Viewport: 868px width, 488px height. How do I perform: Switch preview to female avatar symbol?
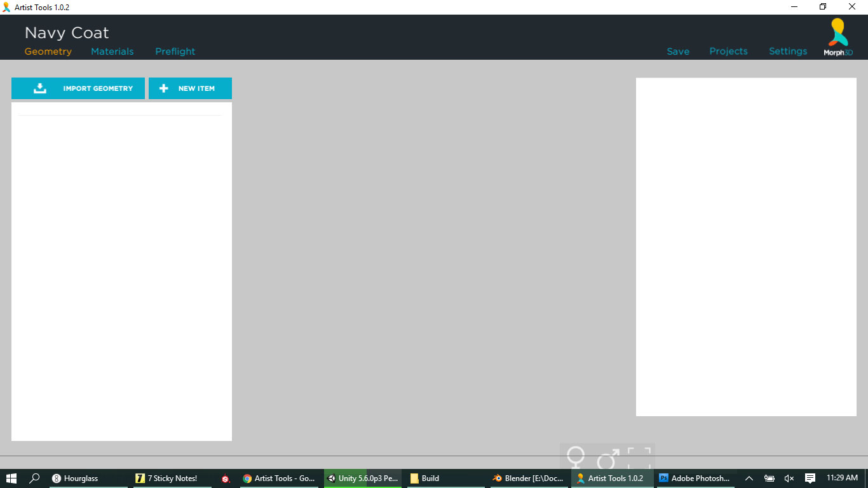pyautogui.click(x=576, y=457)
